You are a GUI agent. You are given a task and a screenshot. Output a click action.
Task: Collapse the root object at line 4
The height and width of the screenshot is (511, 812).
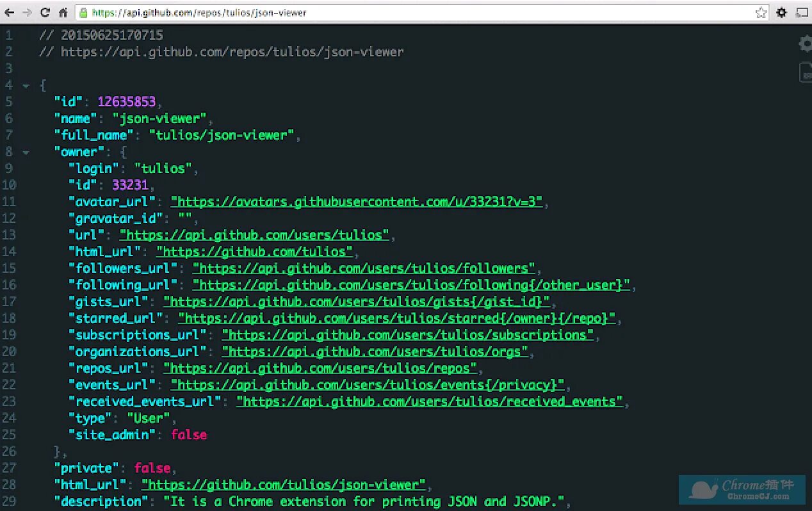(x=26, y=85)
